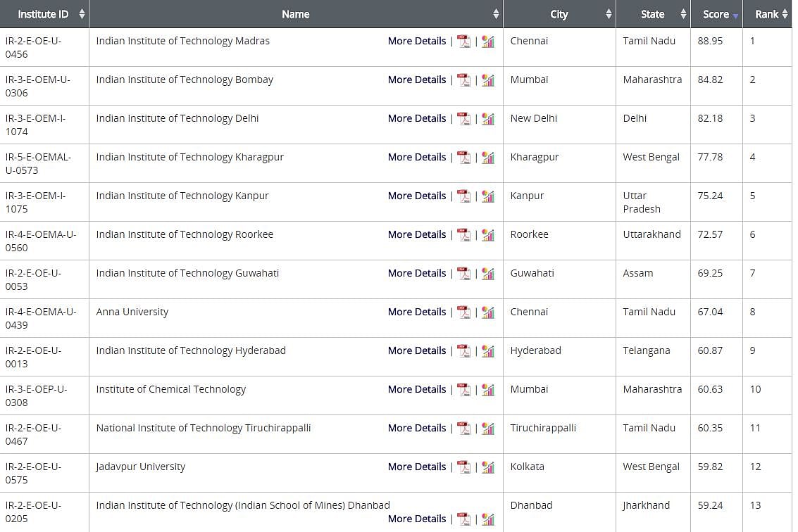
Task: Click the red Score sort arrow
Action: coord(735,13)
